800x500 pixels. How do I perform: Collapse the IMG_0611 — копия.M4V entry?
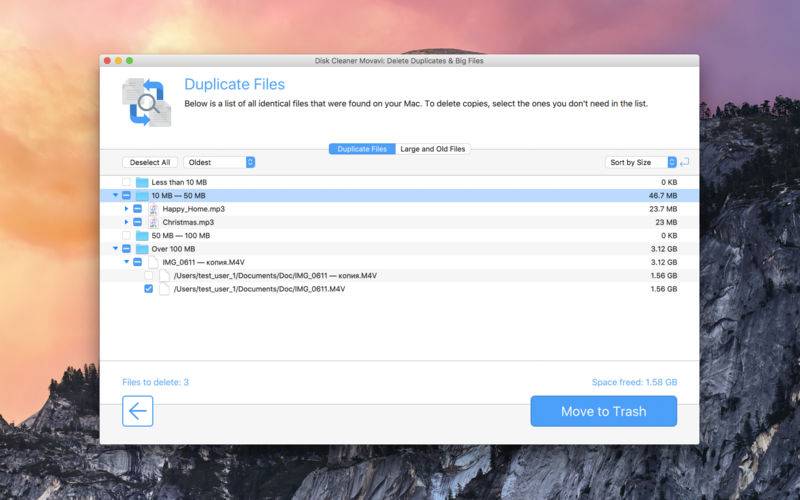click(x=127, y=262)
